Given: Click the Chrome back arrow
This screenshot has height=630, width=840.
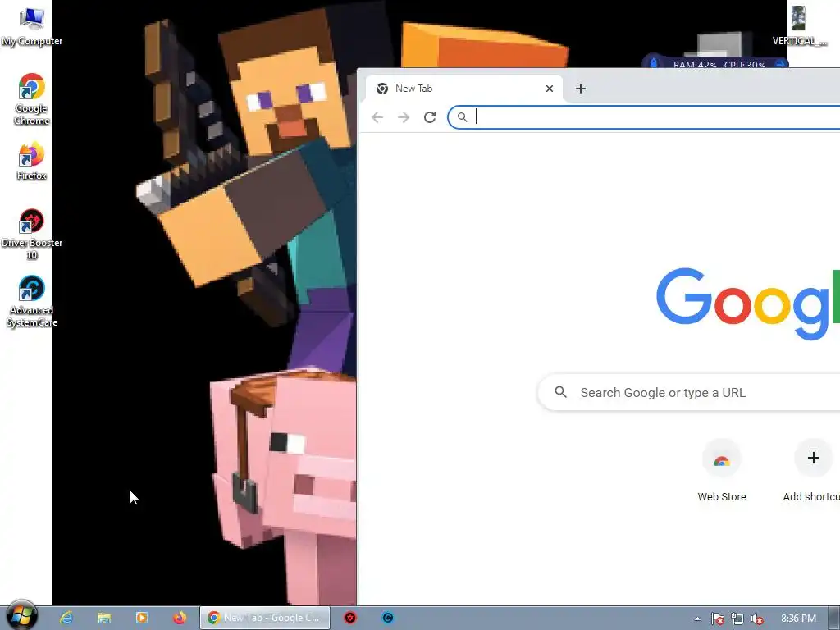Looking at the screenshot, I should tap(377, 117).
